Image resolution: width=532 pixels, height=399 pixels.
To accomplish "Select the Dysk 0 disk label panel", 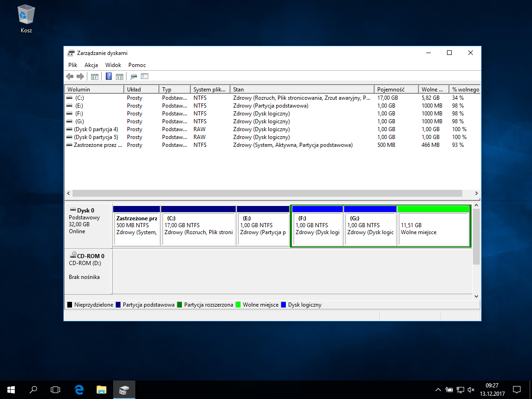I will click(x=88, y=226).
